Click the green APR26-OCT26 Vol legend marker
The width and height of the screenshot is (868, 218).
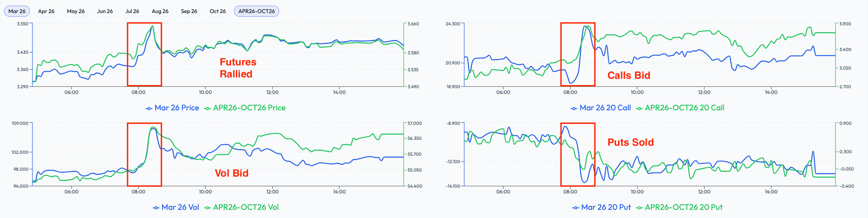(x=207, y=208)
